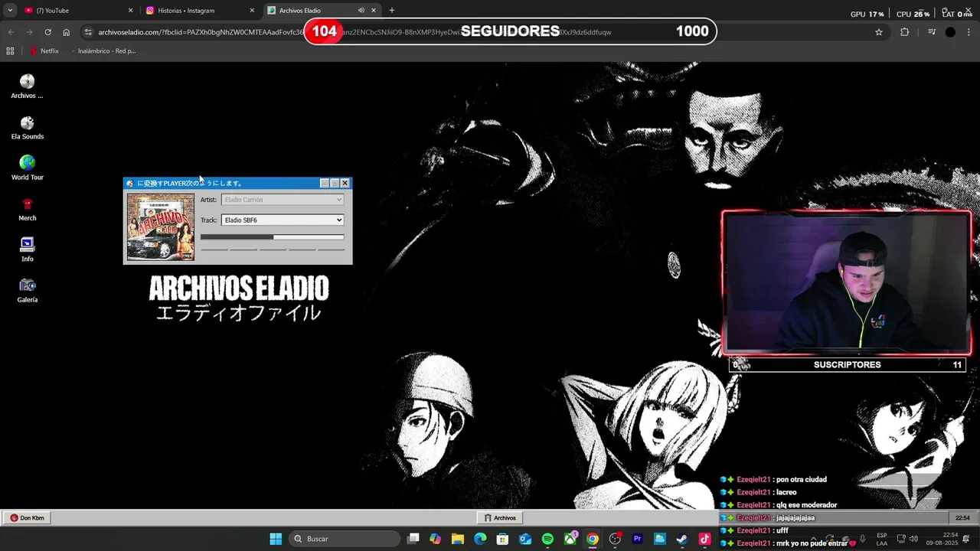Launch Premiere Pro from the taskbar

point(637,539)
